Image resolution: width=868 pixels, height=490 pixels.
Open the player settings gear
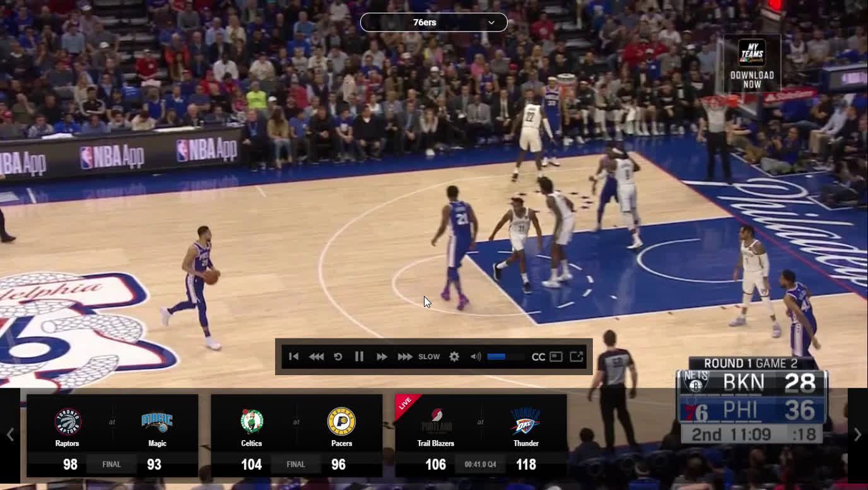(x=454, y=357)
